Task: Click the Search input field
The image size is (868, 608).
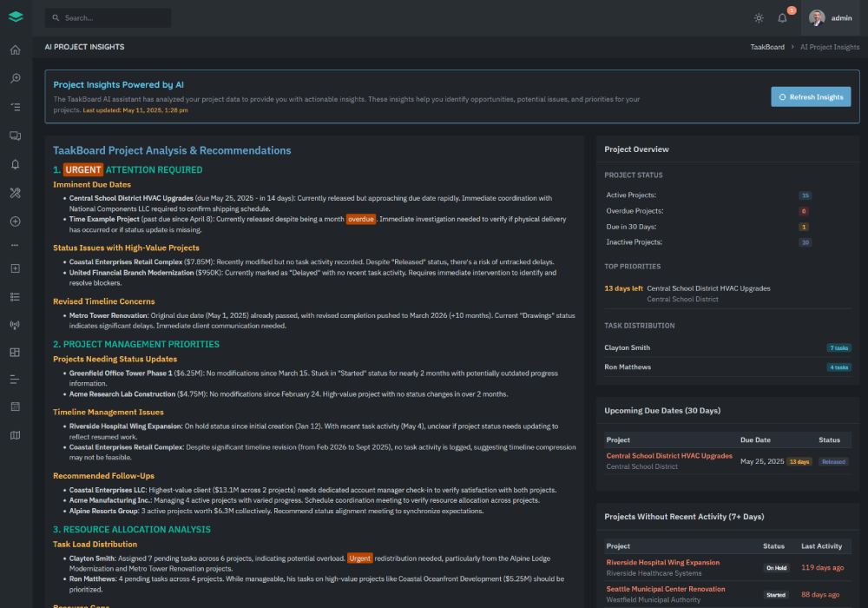Action: pos(108,17)
